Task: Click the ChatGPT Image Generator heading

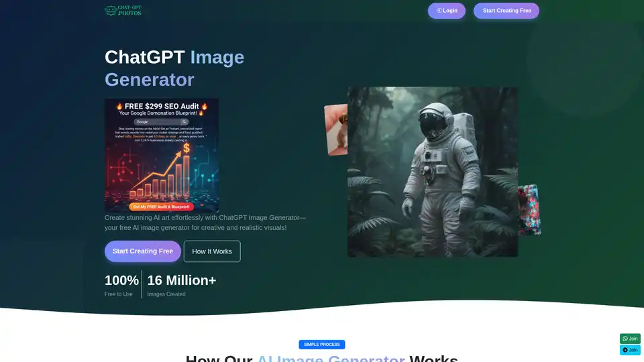Action: click(174, 68)
